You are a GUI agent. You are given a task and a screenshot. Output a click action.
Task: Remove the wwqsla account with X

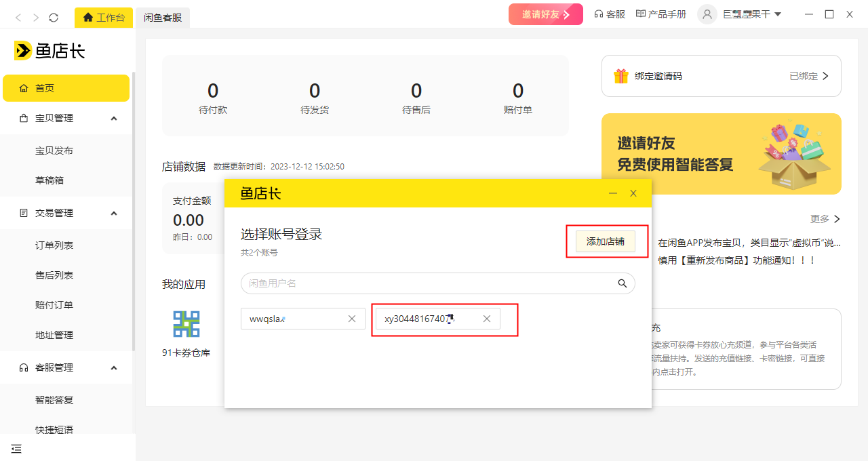pyautogui.click(x=352, y=319)
